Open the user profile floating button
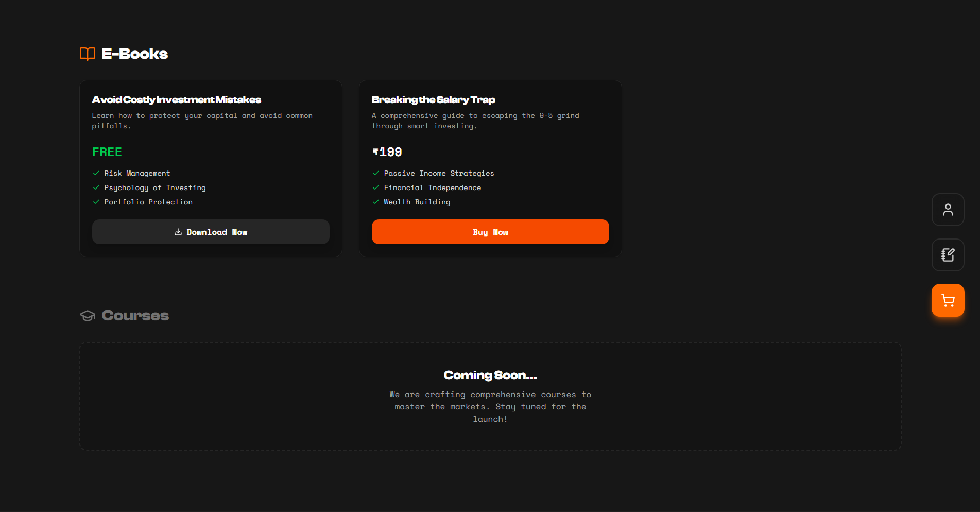Viewport: 980px width, 512px height. pos(948,210)
